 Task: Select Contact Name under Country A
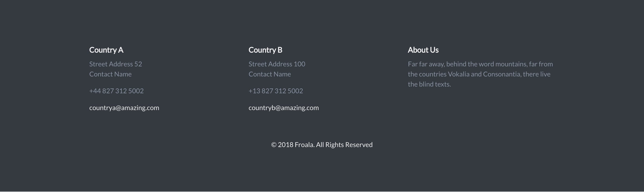click(x=110, y=74)
